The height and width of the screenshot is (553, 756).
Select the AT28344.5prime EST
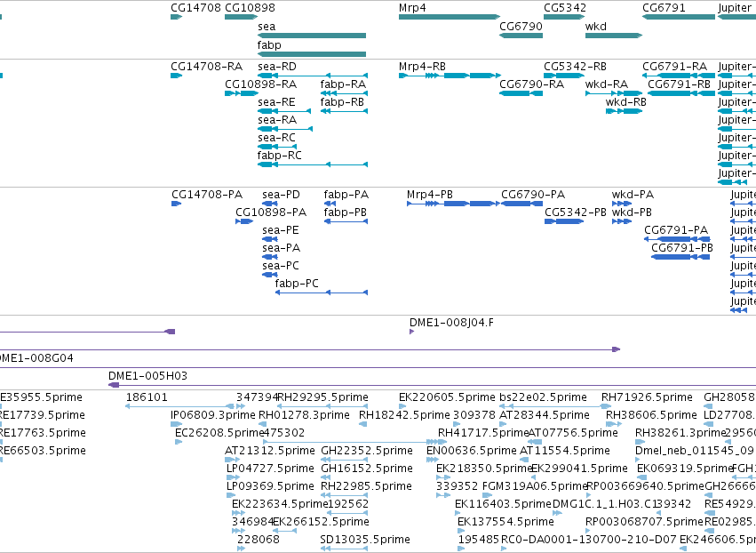point(504,424)
